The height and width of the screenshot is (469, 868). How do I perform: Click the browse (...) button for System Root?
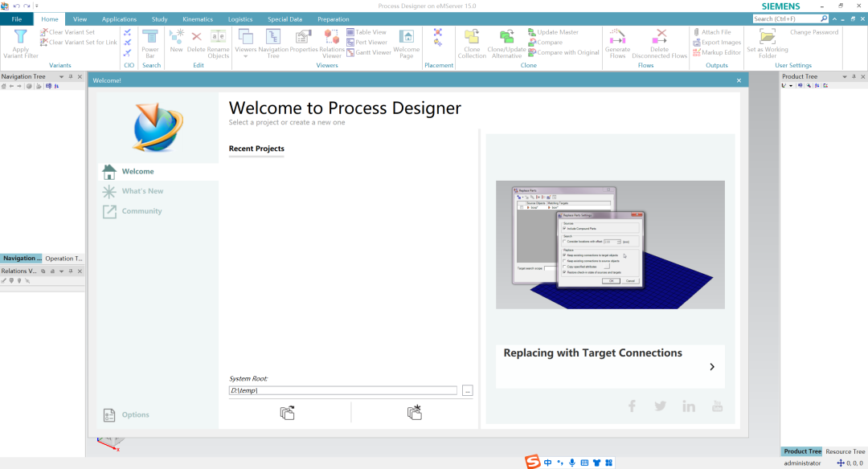click(467, 390)
